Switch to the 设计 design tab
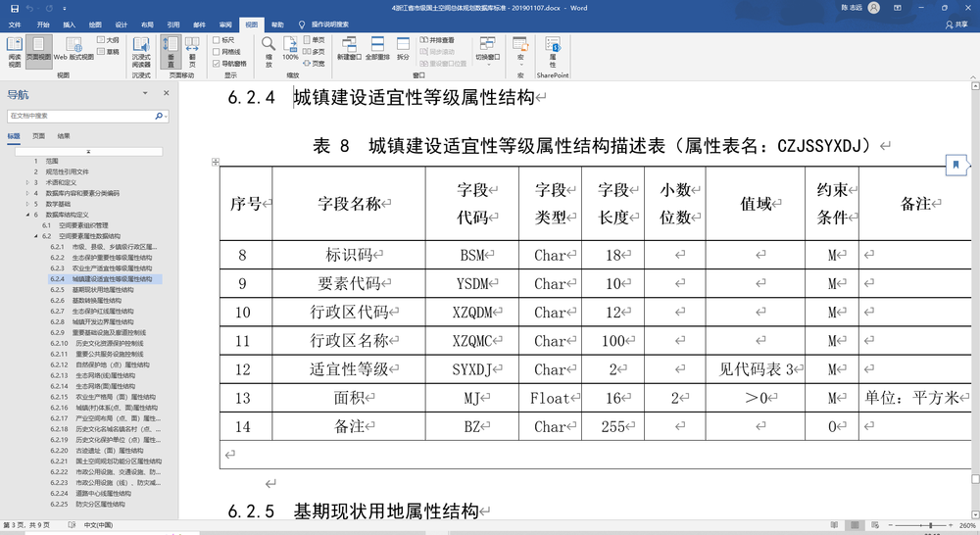980x535 pixels. click(122, 25)
